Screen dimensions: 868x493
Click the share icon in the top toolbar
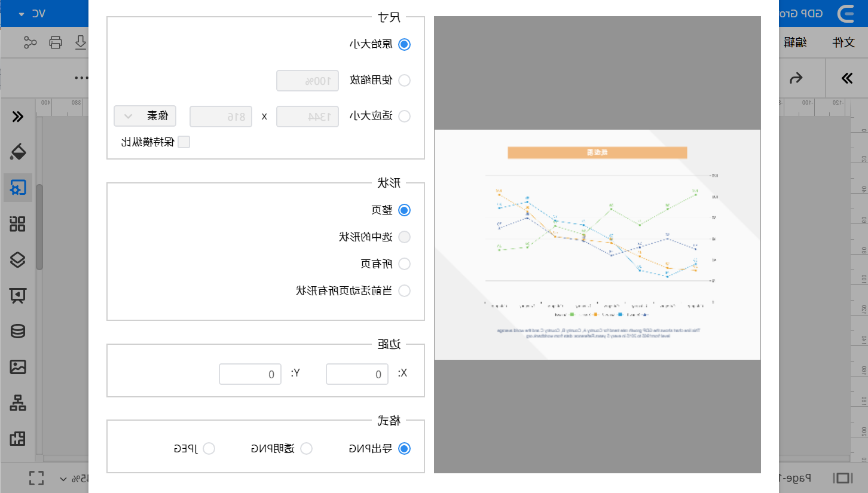[x=30, y=42]
